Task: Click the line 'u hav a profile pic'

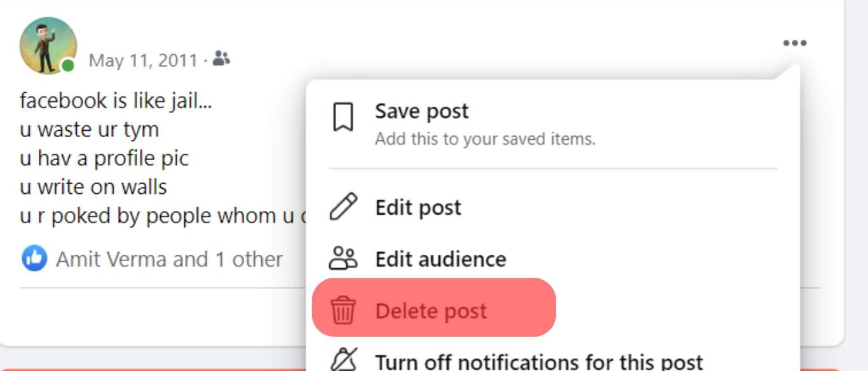Action: [x=104, y=158]
